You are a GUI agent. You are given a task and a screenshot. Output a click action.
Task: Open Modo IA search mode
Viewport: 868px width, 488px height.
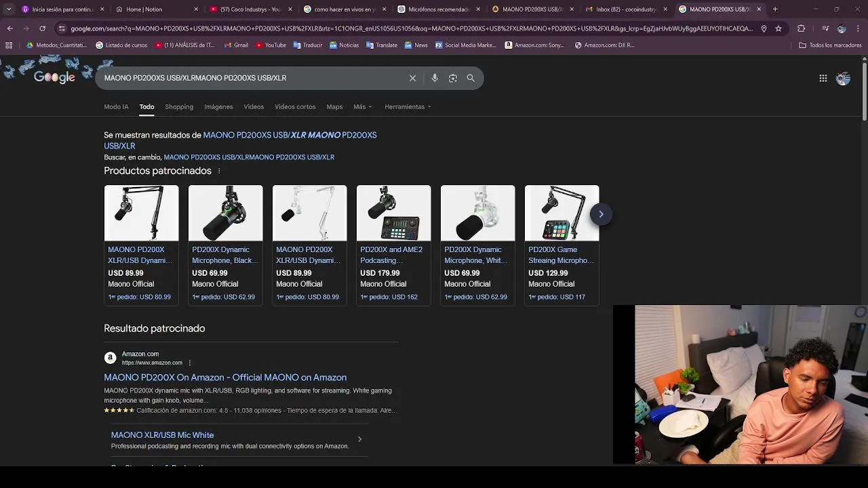[x=116, y=107]
